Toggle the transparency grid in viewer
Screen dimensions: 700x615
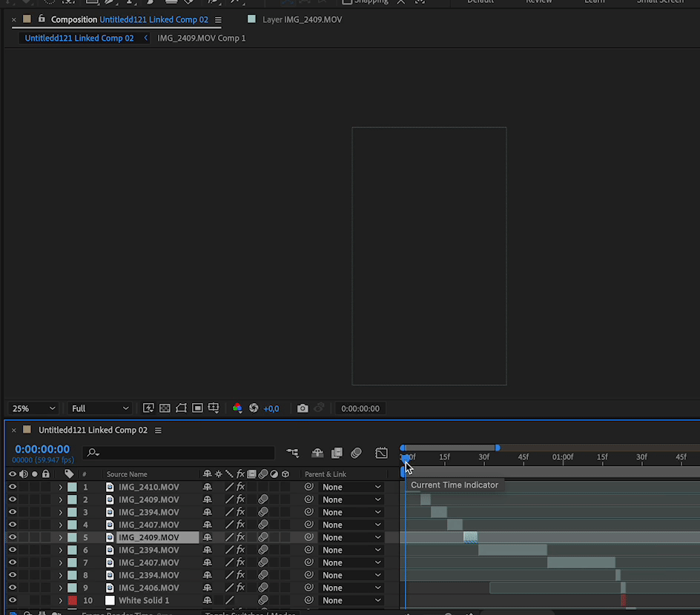coord(165,408)
